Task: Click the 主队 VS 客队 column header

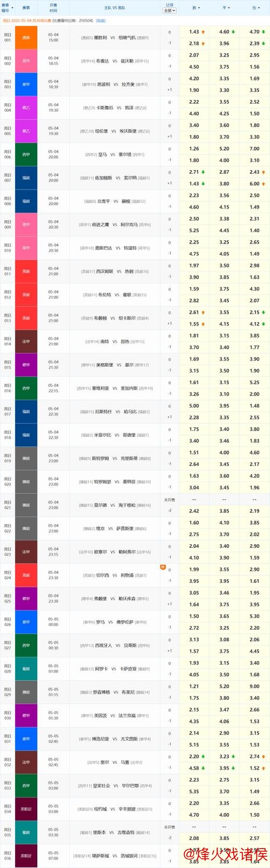Action: [x=114, y=8]
